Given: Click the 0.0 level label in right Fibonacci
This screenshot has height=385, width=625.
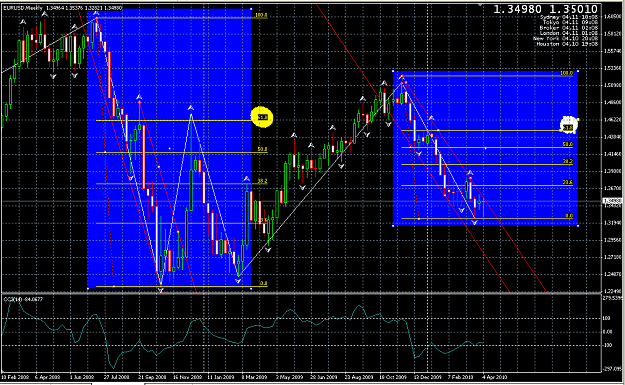Looking at the screenshot, I should (569, 216).
